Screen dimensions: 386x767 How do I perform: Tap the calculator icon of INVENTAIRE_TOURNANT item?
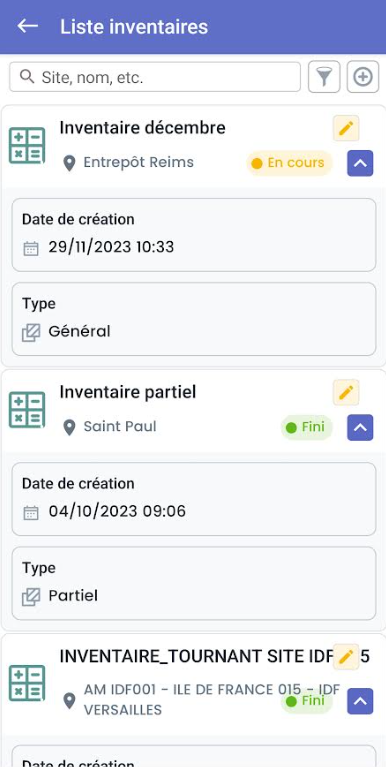pos(27,683)
